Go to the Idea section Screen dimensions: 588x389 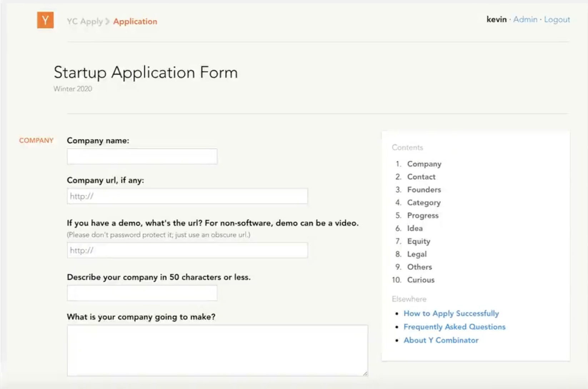[x=415, y=228]
